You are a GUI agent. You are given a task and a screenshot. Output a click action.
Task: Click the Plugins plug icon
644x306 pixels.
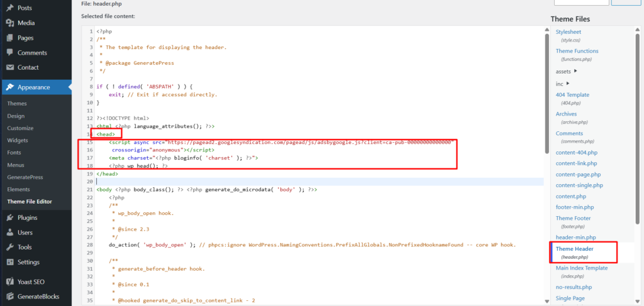point(10,217)
